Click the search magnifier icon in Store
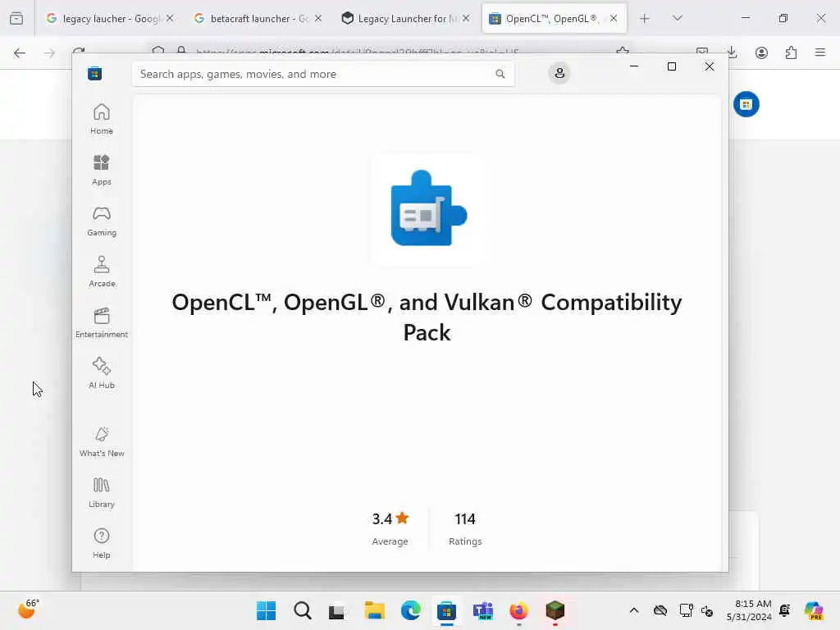Screen dimensions: 840x630 500,74
